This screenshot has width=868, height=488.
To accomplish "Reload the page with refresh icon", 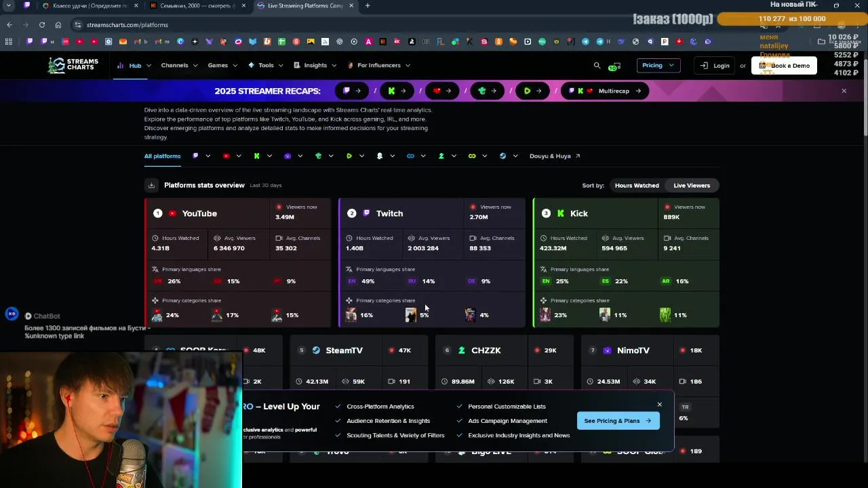I will click(42, 25).
